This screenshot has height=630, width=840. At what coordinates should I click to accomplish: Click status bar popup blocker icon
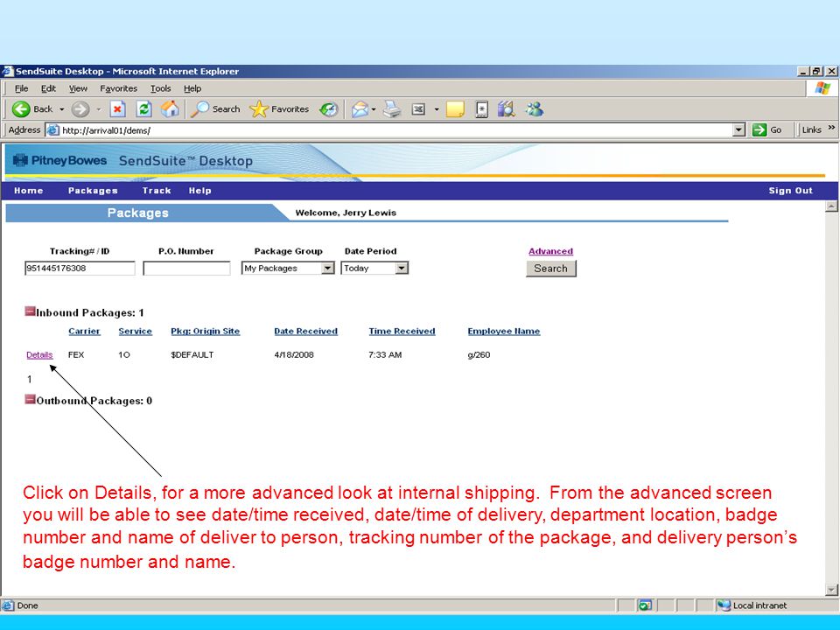645,605
